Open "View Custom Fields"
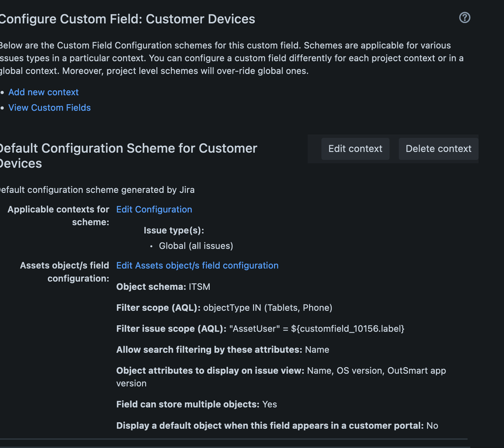The height and width of the screenshot is (448, 504). pyautogui.click(x=49, y=107)
